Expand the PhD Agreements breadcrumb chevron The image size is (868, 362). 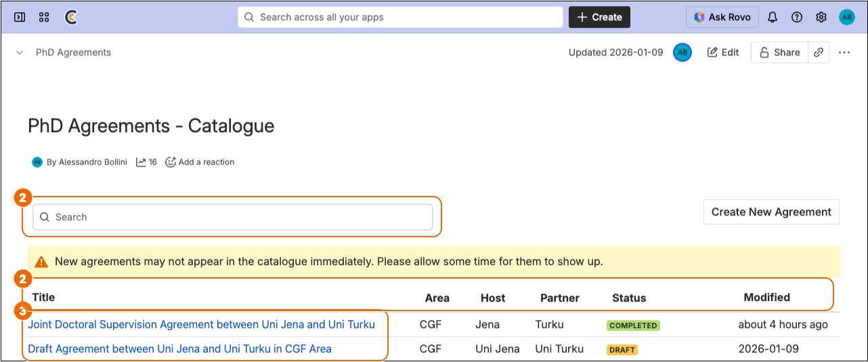pos(20,52)
